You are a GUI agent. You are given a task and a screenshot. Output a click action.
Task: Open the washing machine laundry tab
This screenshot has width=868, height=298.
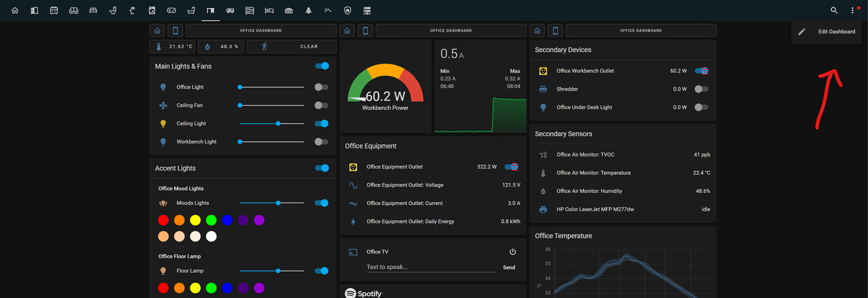[152, 11]
